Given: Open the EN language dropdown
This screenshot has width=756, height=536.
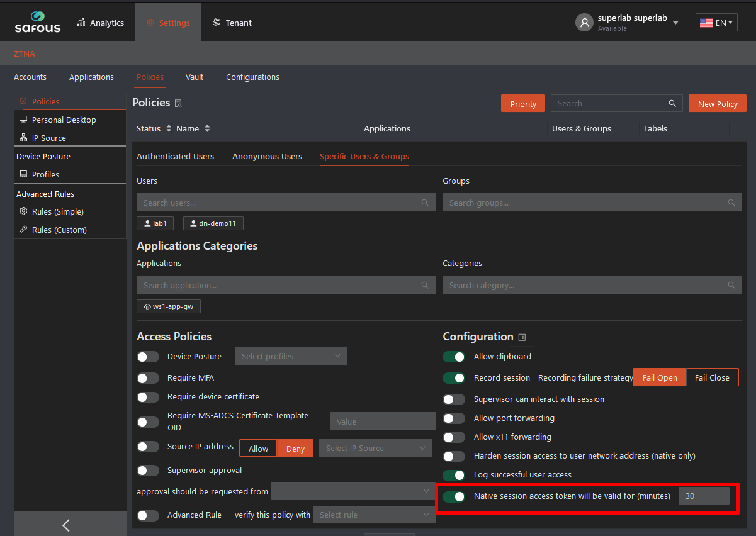Looking at the screenshot, I should click(x=716, y=23).
